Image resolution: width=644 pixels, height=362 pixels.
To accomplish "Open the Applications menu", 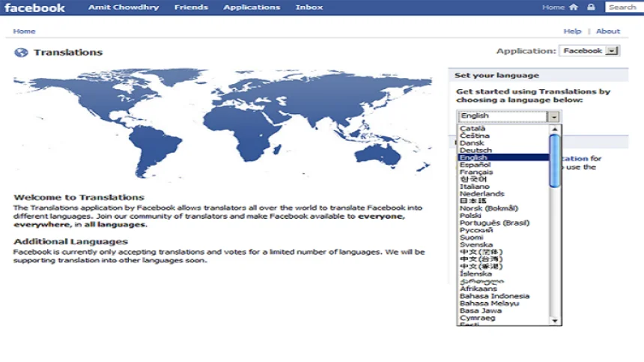I will 252,7.
